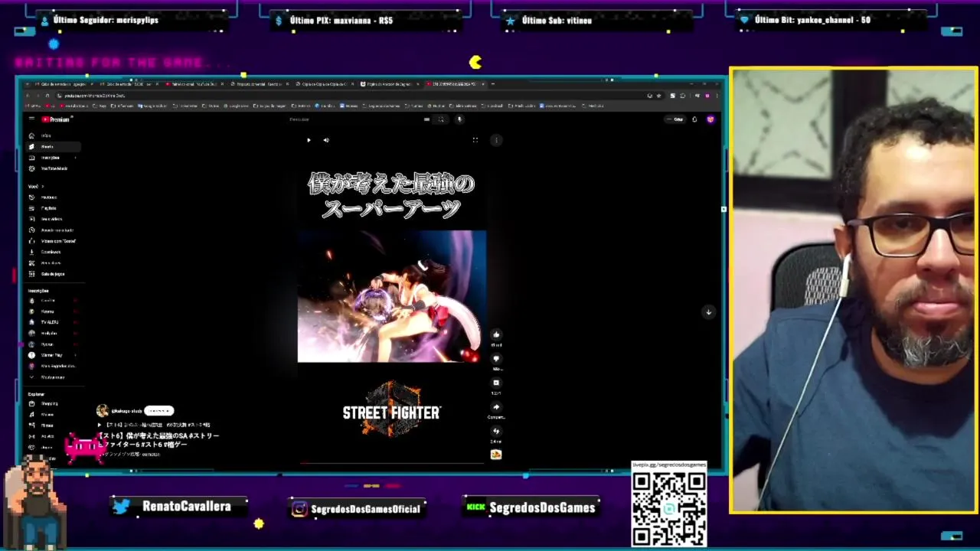Image resolution: width=980 pixels, height=551 pixels.
Task: Toggle fullscreen on the Short player
Action: pos(475,140)
